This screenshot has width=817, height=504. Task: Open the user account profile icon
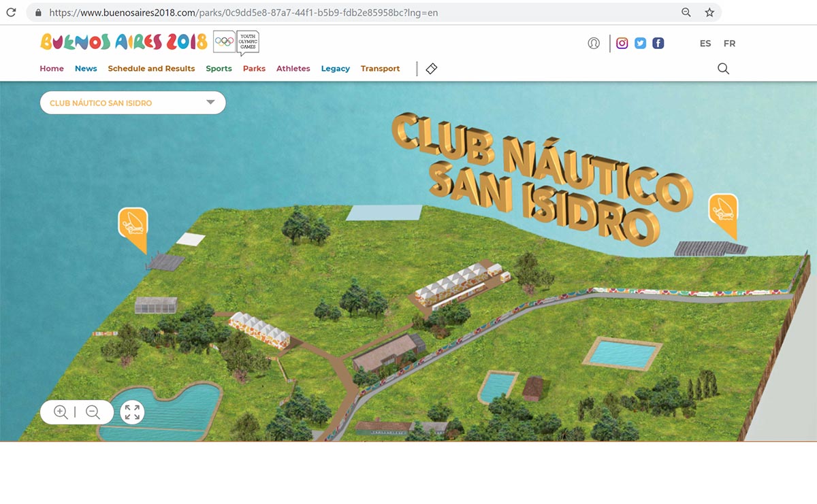pos(594,43)
